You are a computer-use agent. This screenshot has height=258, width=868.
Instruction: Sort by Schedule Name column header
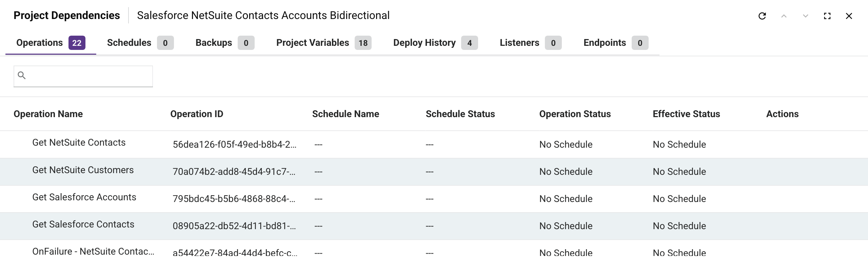(x=346, y=114)
